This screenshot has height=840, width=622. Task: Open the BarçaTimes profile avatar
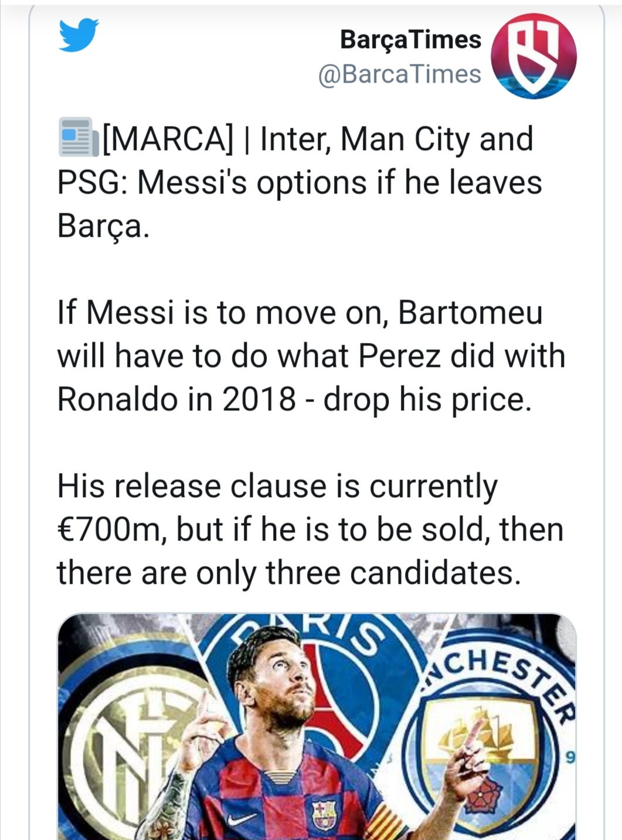point(533,56)
